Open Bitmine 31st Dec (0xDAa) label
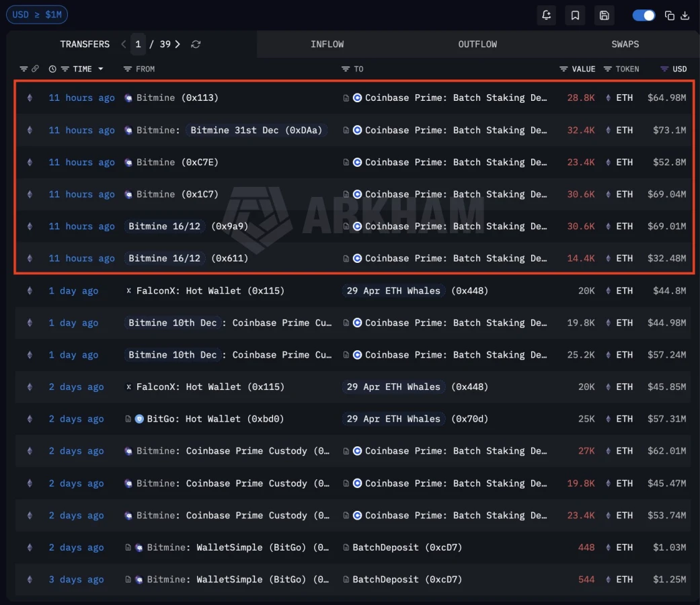Viewport: 700px width, 605px height. 256,130
